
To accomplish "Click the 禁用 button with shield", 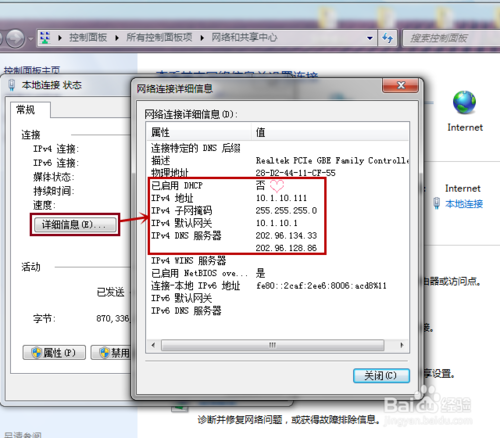I will coord(112,353).
